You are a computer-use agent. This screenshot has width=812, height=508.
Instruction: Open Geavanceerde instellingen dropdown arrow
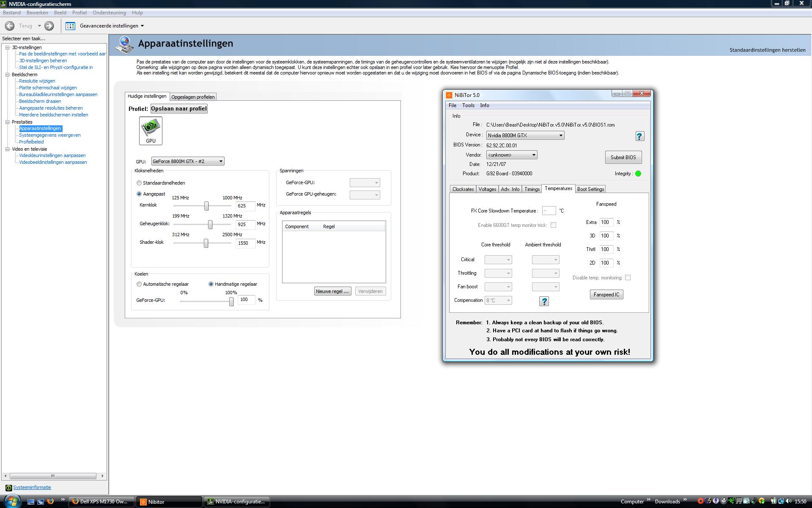142,26
